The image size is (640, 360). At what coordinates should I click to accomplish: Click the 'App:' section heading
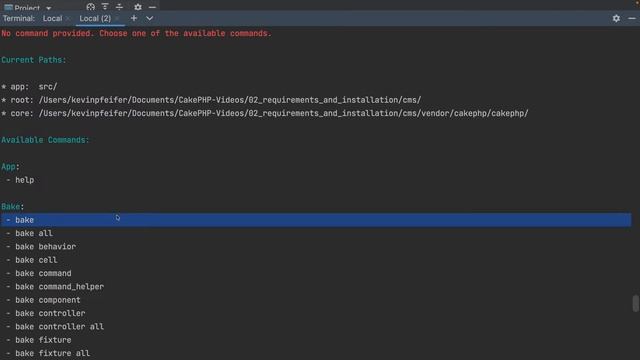pyautogui.click(x=10, y=167)
